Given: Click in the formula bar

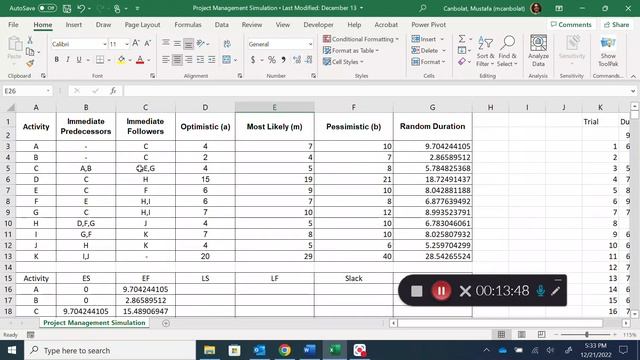Looking at the screenshot, I should 376,91.
